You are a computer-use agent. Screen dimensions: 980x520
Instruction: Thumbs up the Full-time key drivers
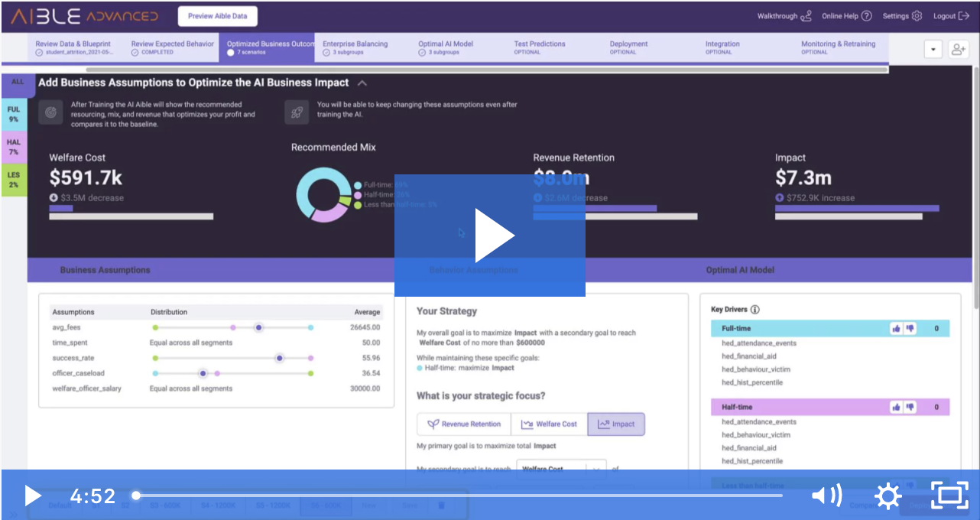(x=896, y=329)
